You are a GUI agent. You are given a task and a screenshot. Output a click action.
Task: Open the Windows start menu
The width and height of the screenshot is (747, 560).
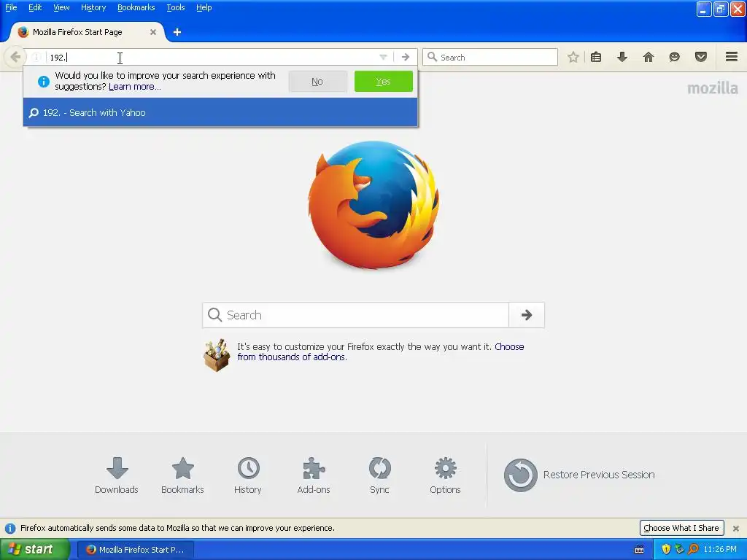point(35,549)
